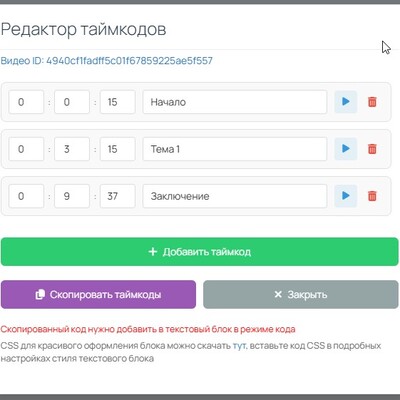Screen dimensions: 400x400
Task: Select seconds field of Начало row
Action: pyautogui.click(x=118, y=102)
